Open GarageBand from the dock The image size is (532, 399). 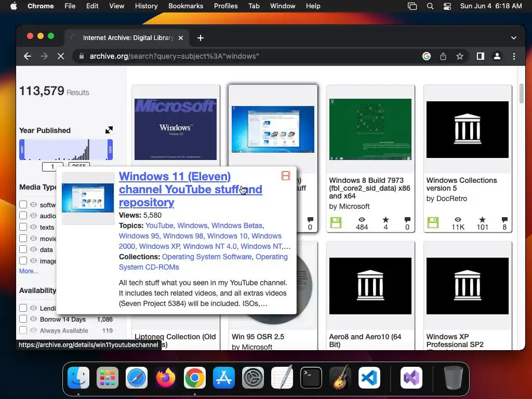(340, 378)
